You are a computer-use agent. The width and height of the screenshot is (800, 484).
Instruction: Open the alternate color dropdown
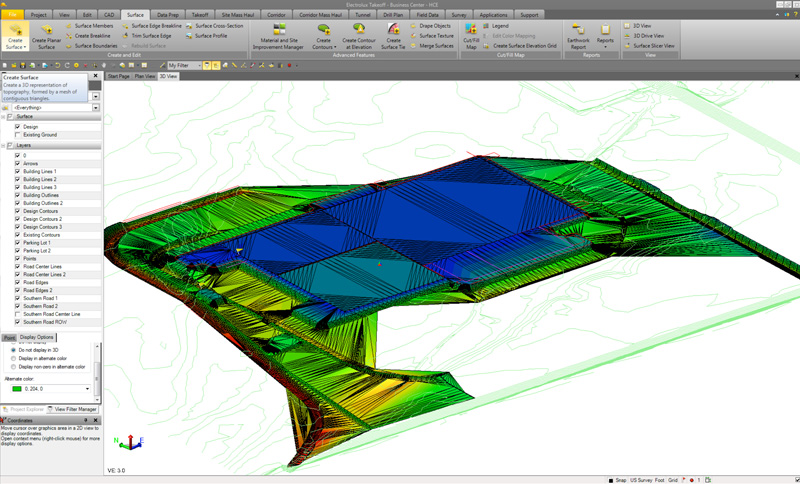click(87, 389)
